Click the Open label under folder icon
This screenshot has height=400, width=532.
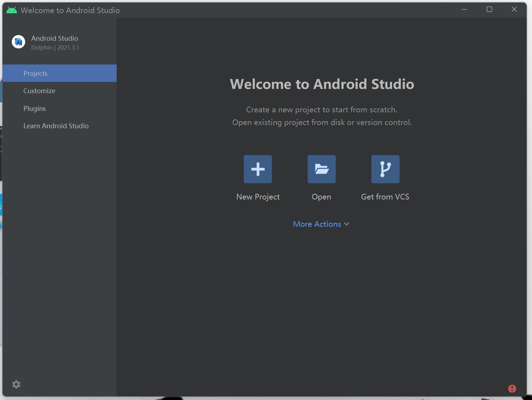321,197
